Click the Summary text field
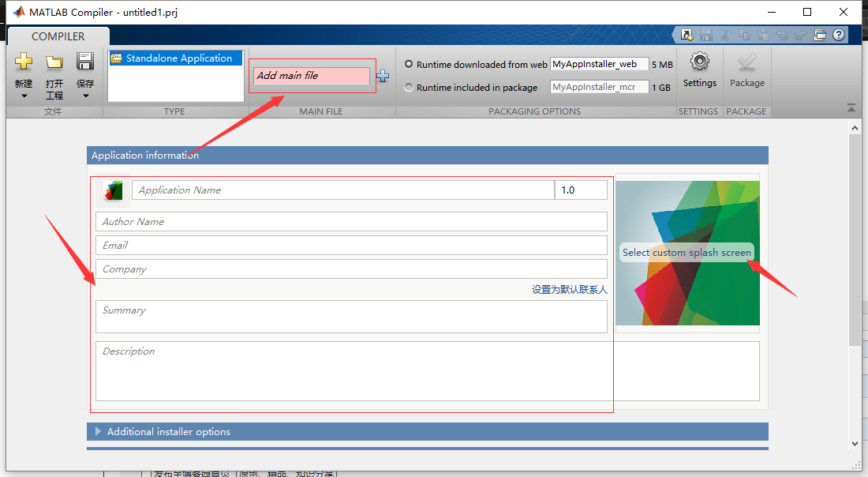The width and height of the screenshot is (868, 477). [x=351, y=317]
